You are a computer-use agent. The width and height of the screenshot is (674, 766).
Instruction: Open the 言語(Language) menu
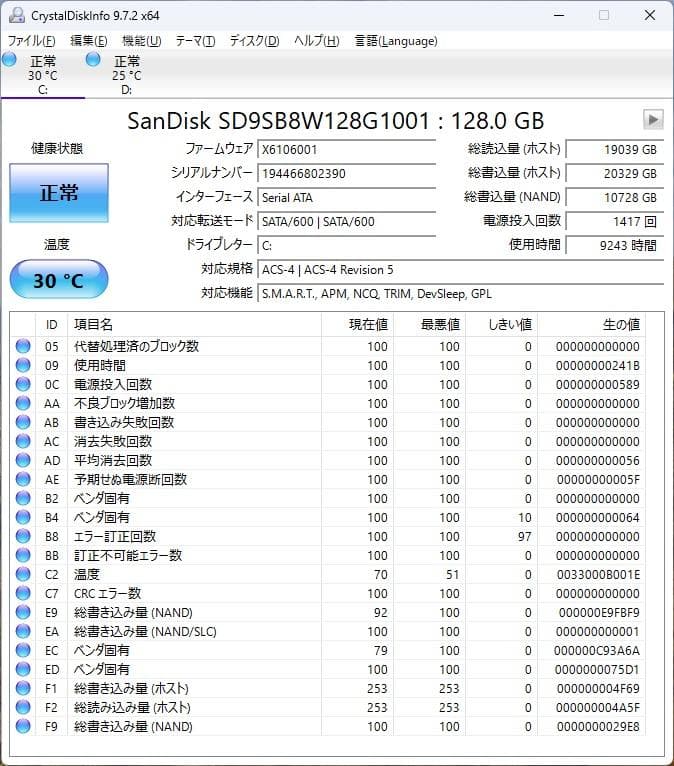396,41
